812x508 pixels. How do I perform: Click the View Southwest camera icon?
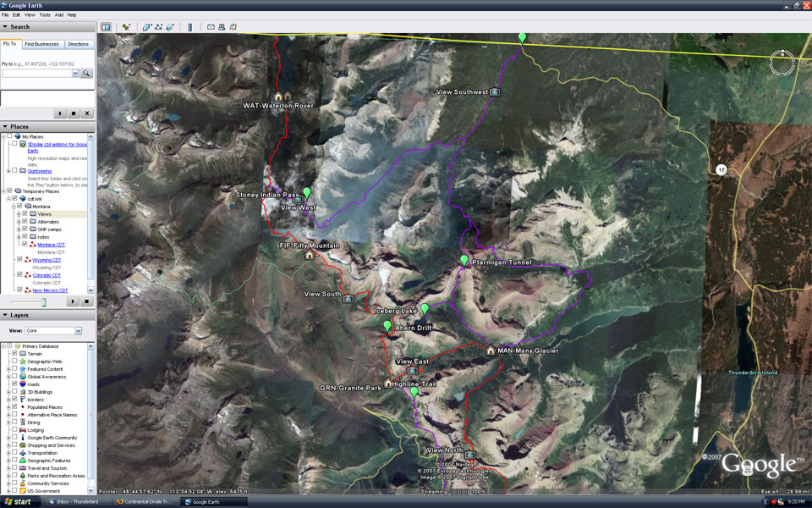point(495,91)
